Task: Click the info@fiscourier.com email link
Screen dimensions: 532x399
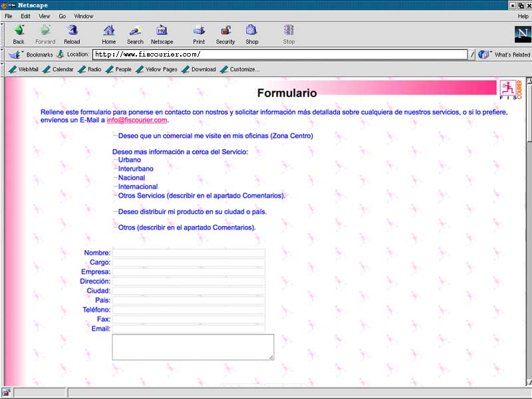Action: click(137, 120)
